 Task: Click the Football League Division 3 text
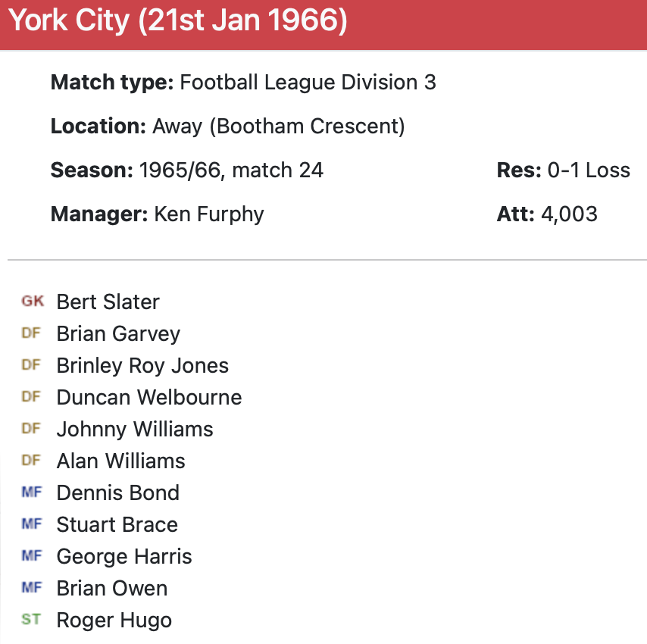coord(308,82)
